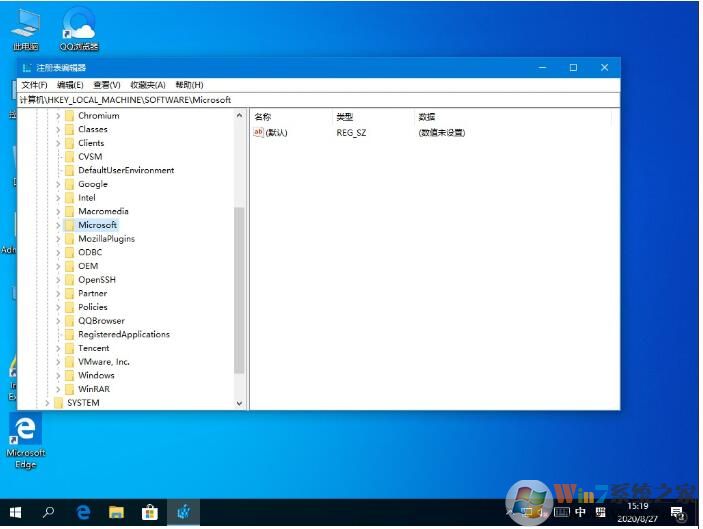Expand the Policies key node
The width and height of the screenshot is (703, 529).
pos(58,307)
